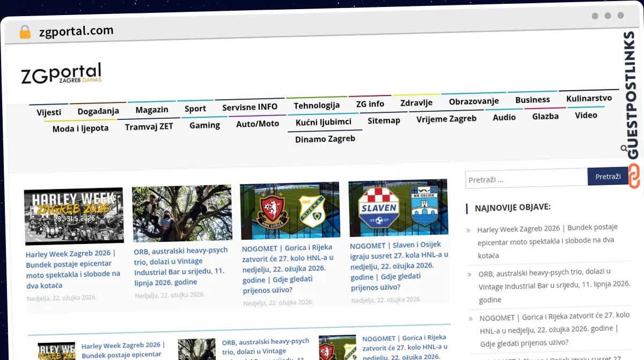This screenshot has width=644, height=360.
Task: Go to the Tehnologija section
Action: coord(317,105)
